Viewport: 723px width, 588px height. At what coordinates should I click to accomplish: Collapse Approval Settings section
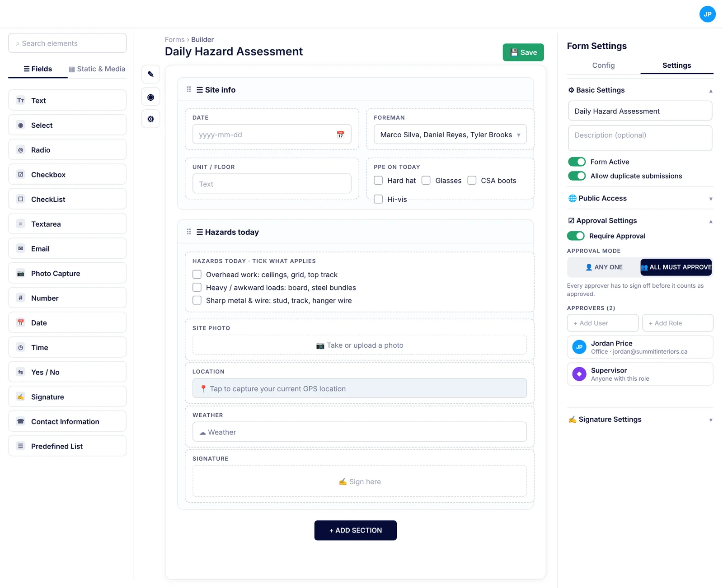710,221
